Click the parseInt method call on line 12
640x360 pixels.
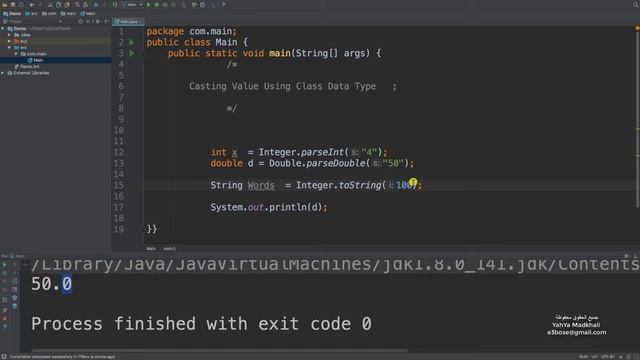[322, 152]
